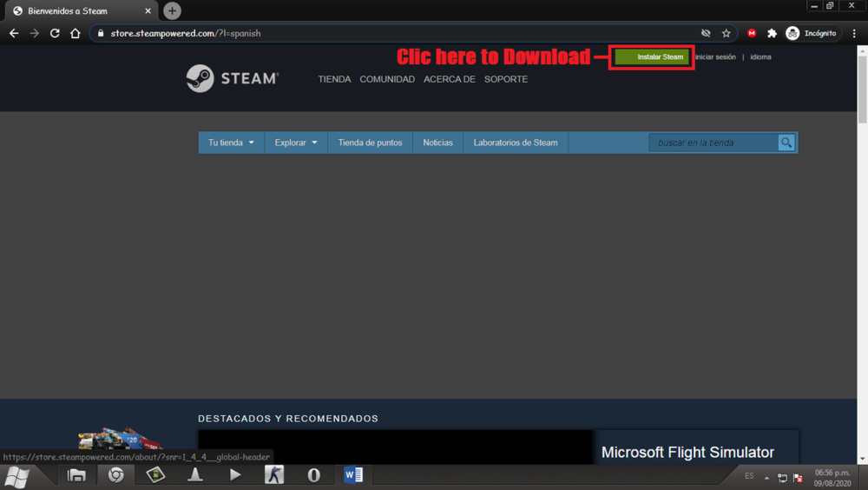Click the scrollbar down arrow
Screen dimensions: 868x490
coord(862,459)
